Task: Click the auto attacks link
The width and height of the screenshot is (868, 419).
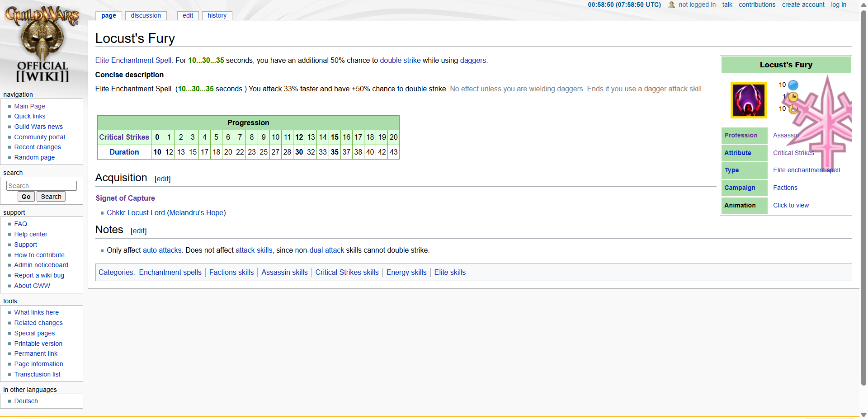Action: (x=162, y=250)
